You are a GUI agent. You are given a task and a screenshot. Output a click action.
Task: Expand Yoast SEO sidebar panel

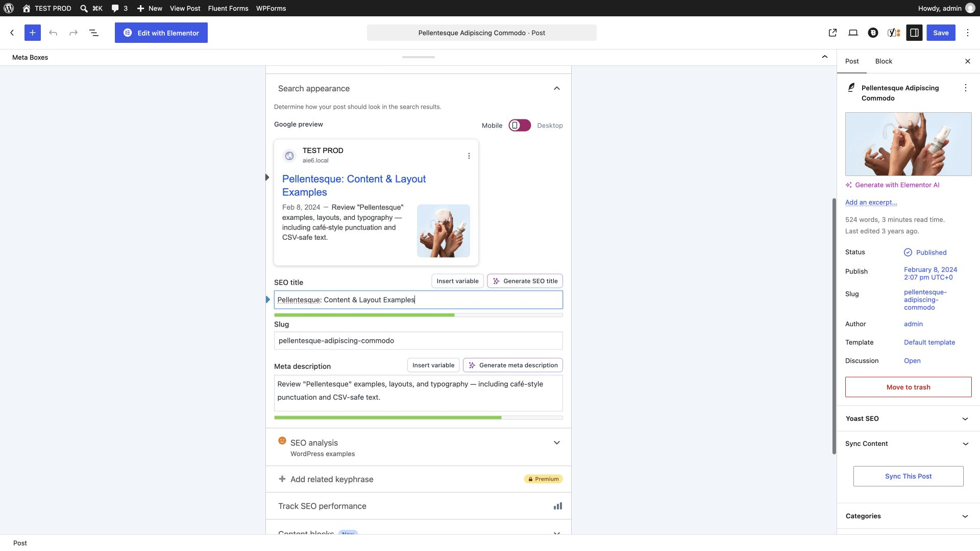point(908,419)
